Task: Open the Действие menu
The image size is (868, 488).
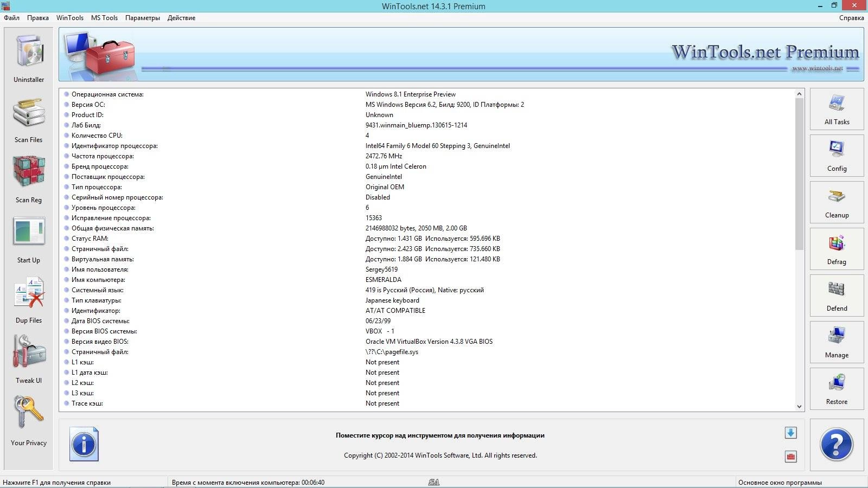Action: [181, 18]
